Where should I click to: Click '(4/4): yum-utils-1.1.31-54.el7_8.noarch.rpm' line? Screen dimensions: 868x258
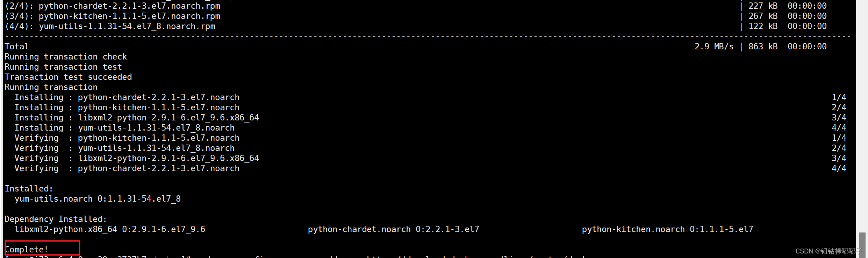[x=110, y=26]
